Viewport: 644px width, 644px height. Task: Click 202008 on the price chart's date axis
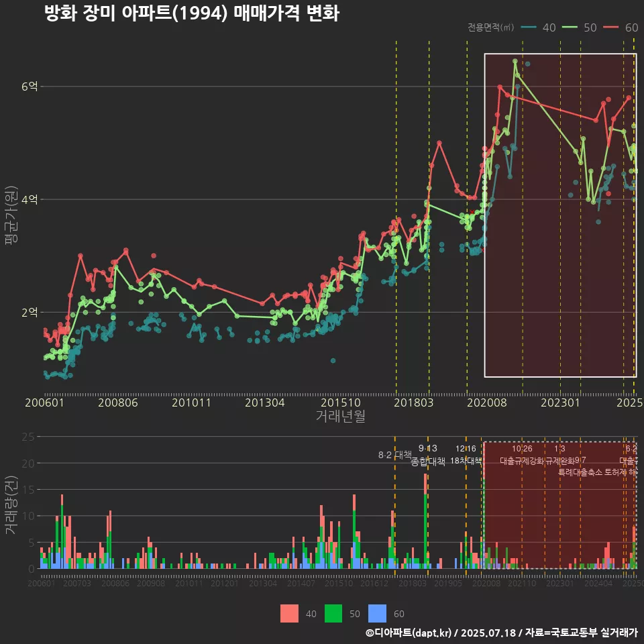[x=487, y=402]
